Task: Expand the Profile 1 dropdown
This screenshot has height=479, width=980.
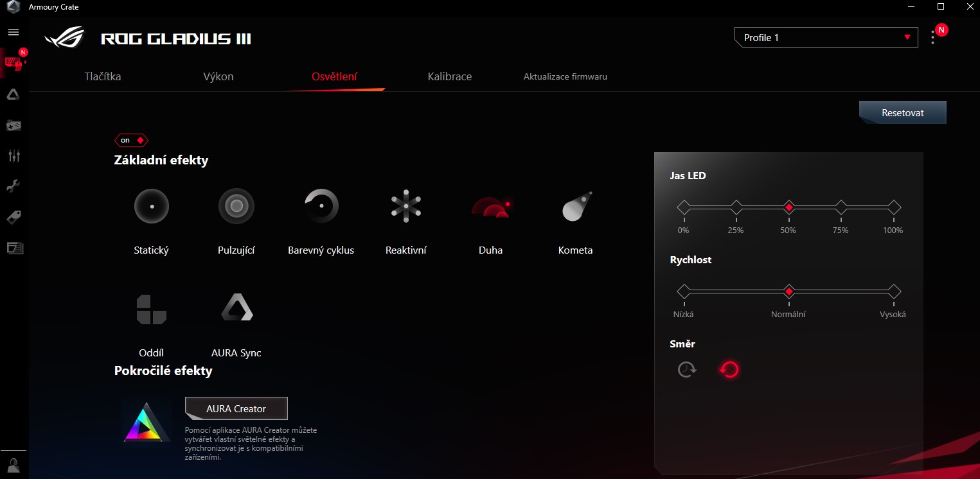Action: point(827,37)
